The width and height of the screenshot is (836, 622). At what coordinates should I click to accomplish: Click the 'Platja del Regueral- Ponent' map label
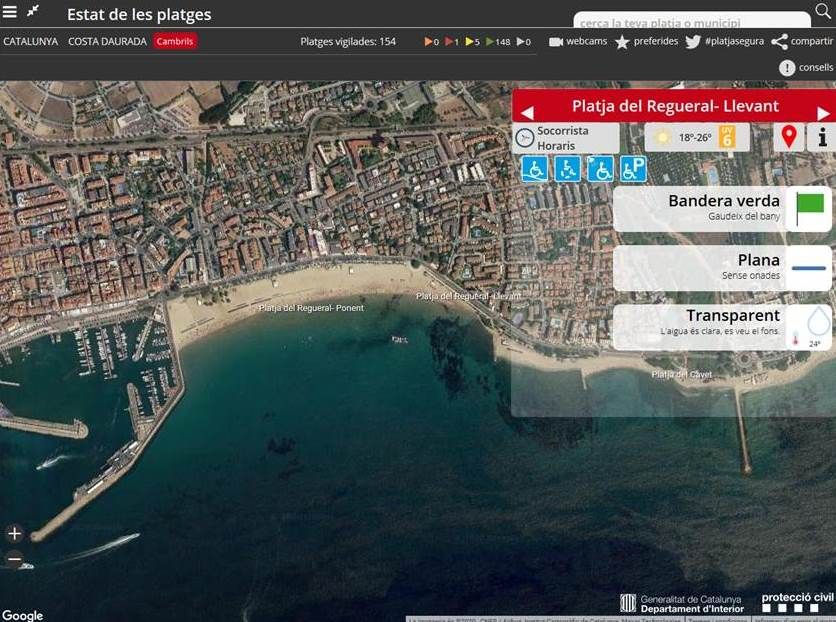311,308
